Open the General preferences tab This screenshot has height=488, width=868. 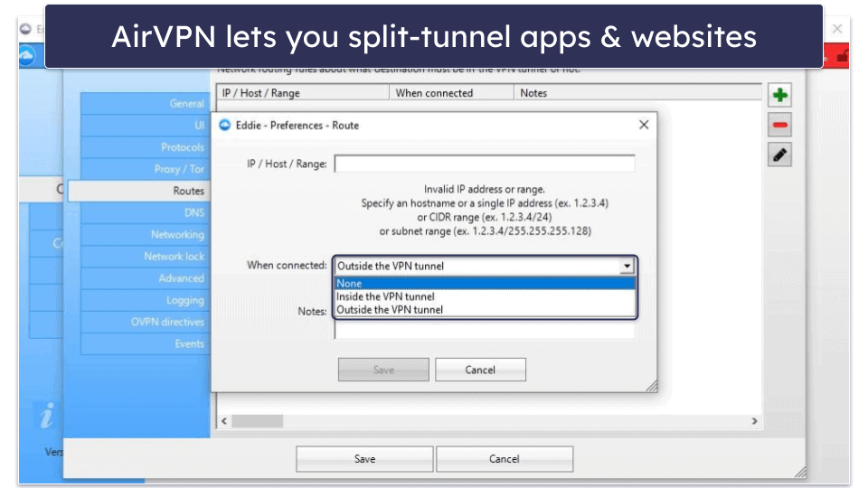point(146,103)
